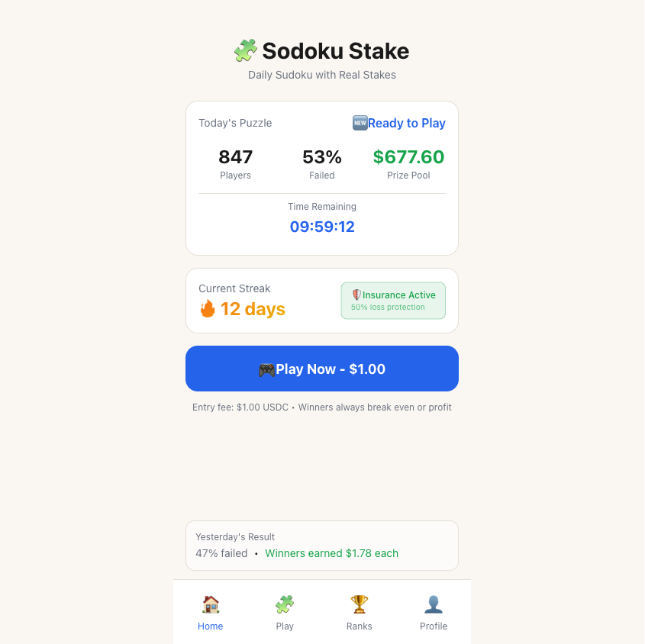The image size is (645, 644).
Task: Click the $677.60 prize pool amount
Action: point(408,157)
